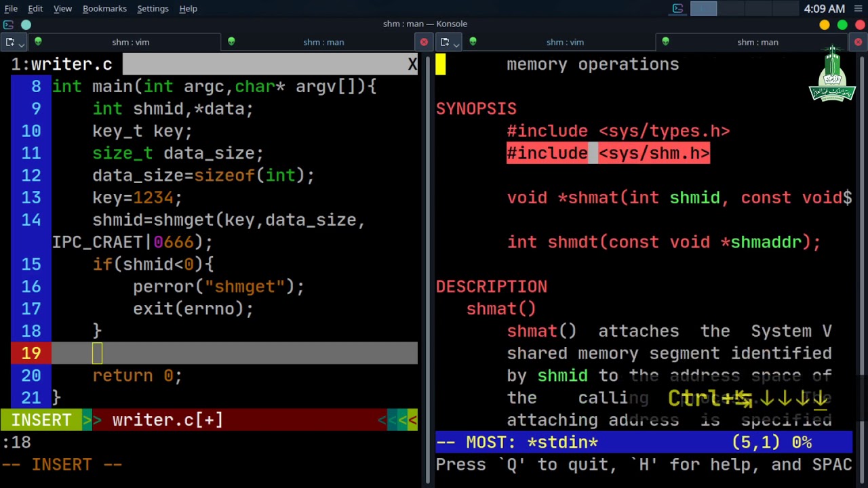
Task: Click '#include <sys/types.h>' line
Action: [x=618, y=131]
